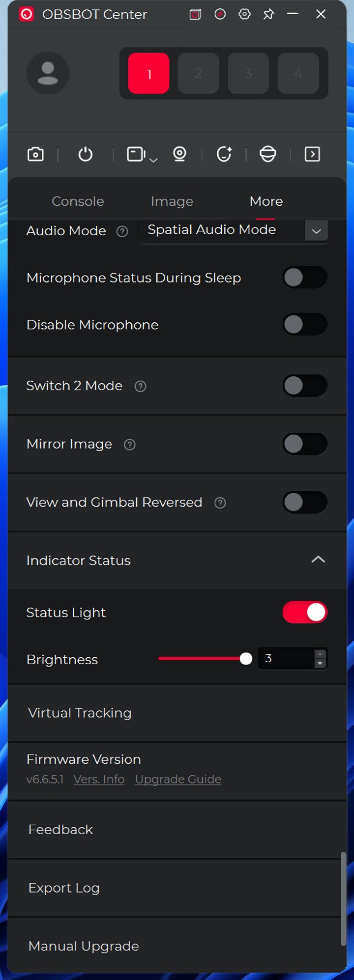The width and height of the screenshot is (354, 980).
Task: Click the Brightness slider handle
Action: 246,659
